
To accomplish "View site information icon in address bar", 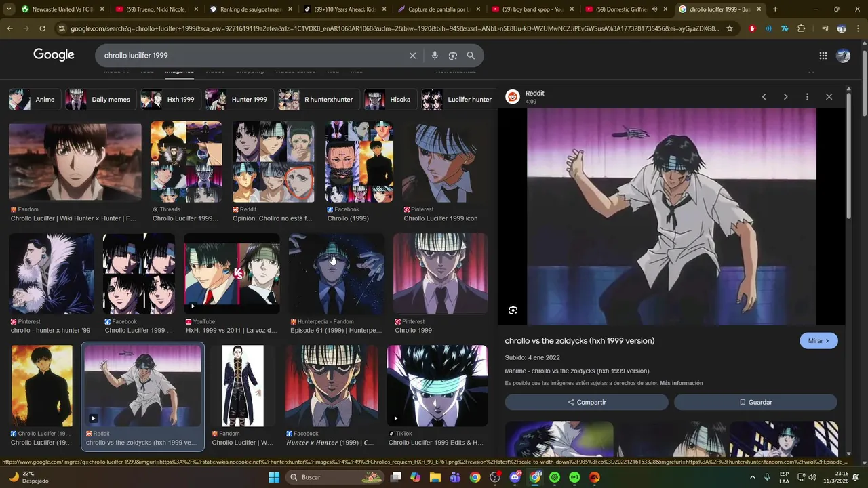I will (62, 28).
